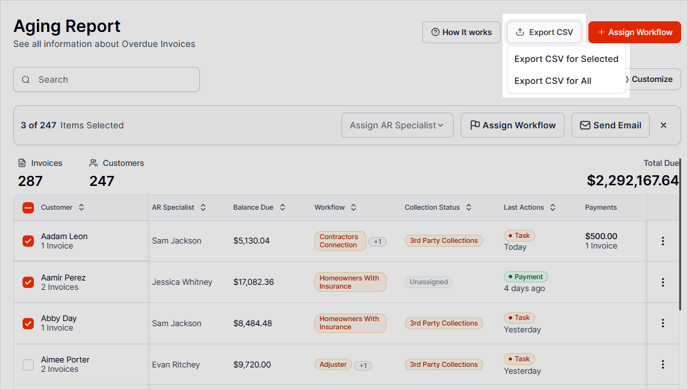Open three-dot menu for Aadam Leon row
The height and width of the screenshot is (390, 688).
point(663,241)
